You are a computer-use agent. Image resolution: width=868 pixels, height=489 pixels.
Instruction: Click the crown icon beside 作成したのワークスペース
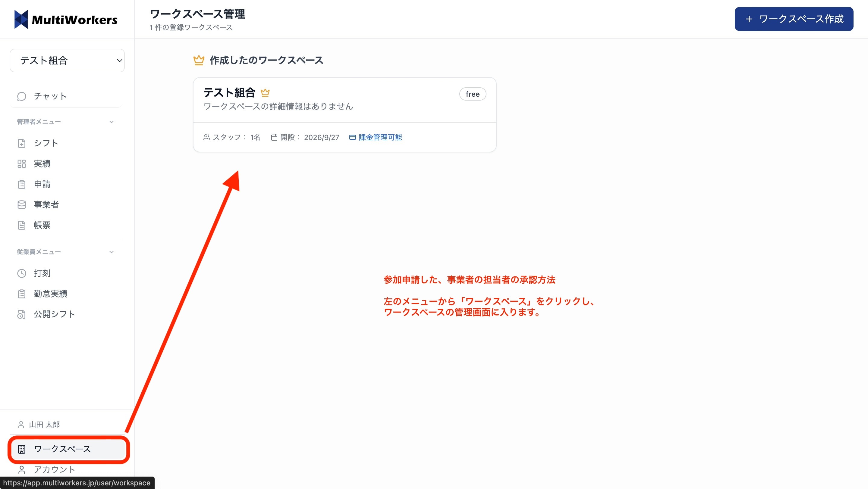pos(199,60)
